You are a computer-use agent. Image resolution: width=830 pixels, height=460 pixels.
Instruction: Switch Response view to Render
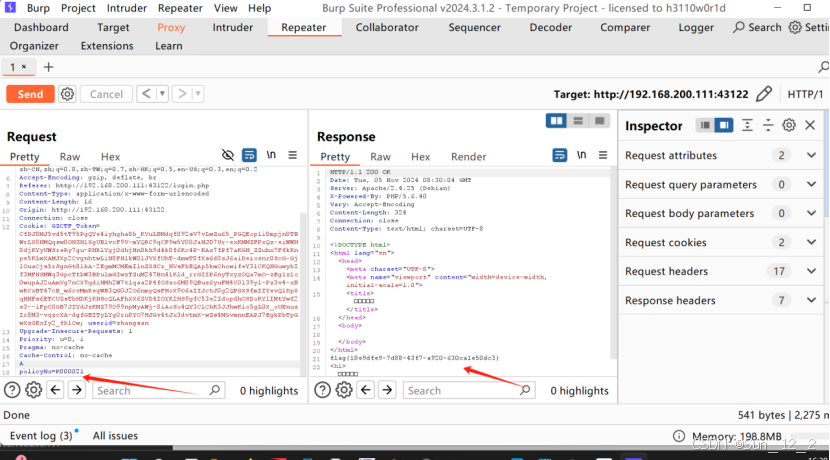pyautogui.click(x=468, y=157)
